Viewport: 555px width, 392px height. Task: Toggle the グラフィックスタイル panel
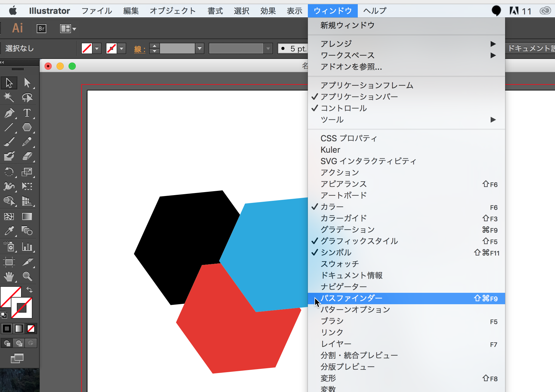tap(406, 241)
